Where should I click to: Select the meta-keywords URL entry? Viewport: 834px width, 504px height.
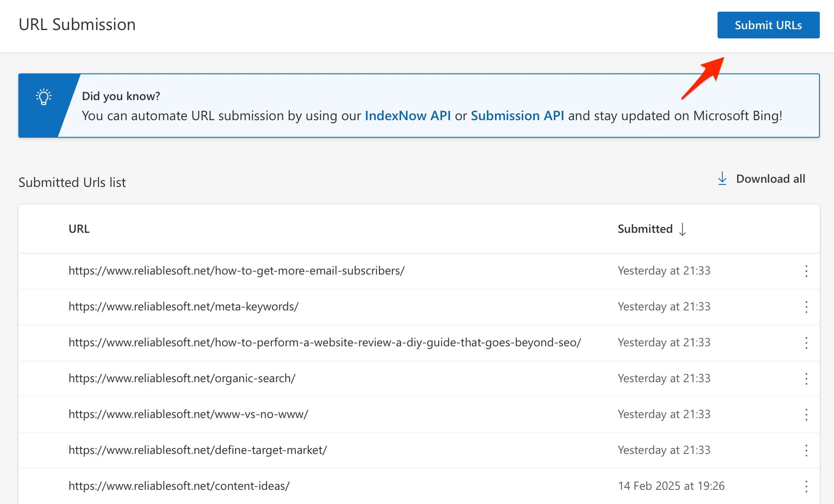point(183,307)
